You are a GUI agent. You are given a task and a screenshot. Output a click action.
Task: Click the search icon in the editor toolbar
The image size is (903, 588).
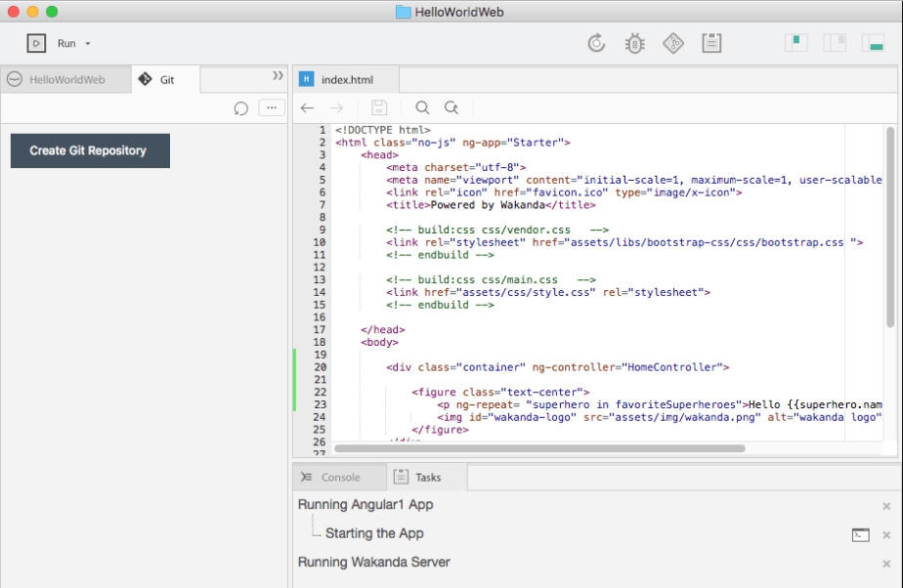pyautogui.click(x=421, y=107)
